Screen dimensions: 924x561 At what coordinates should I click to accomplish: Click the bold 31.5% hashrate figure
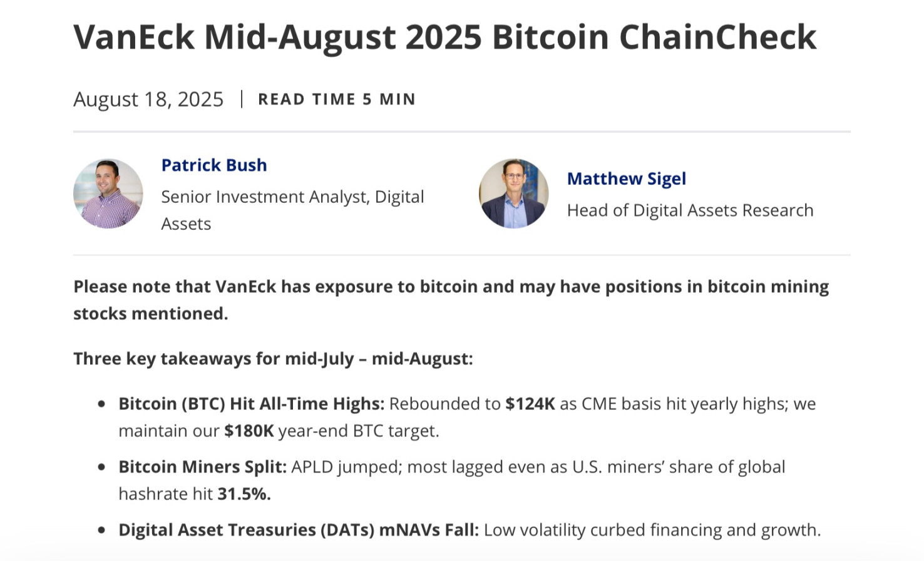tap(244, 494)
